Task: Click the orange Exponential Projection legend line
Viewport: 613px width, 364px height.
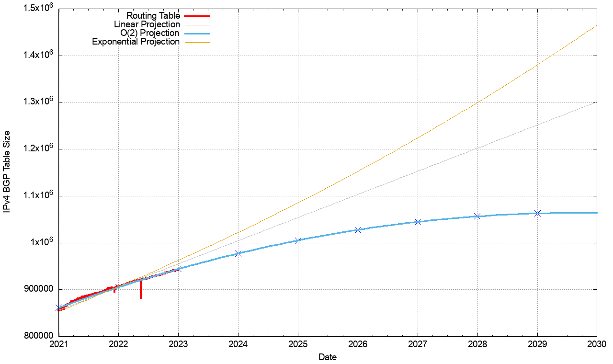Action: (x=197, y=42)
